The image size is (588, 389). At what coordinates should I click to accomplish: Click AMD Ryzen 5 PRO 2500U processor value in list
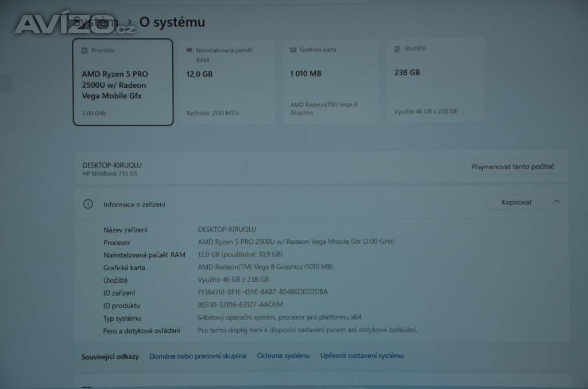pyautogui.click(x=296, y=242)
